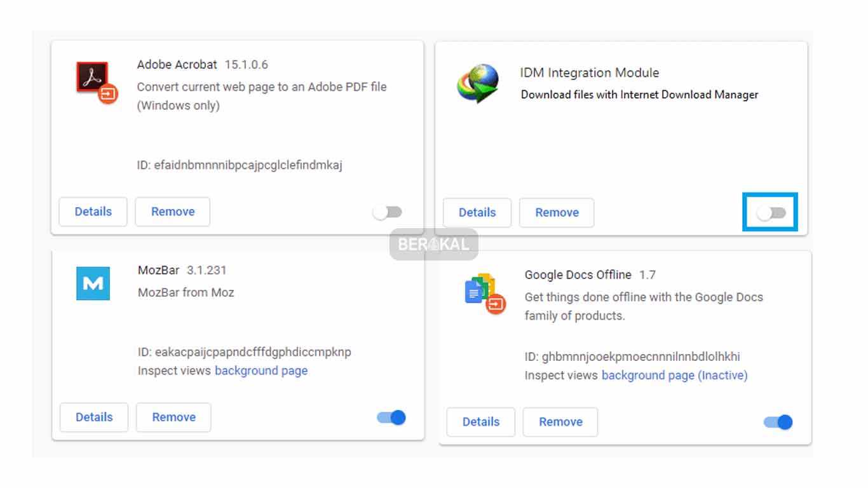Viewport: 868px width, 488px height.
Task: Switch off Google Docs Offline toggle
Action: pyautogui.click(x=778, y=422)
